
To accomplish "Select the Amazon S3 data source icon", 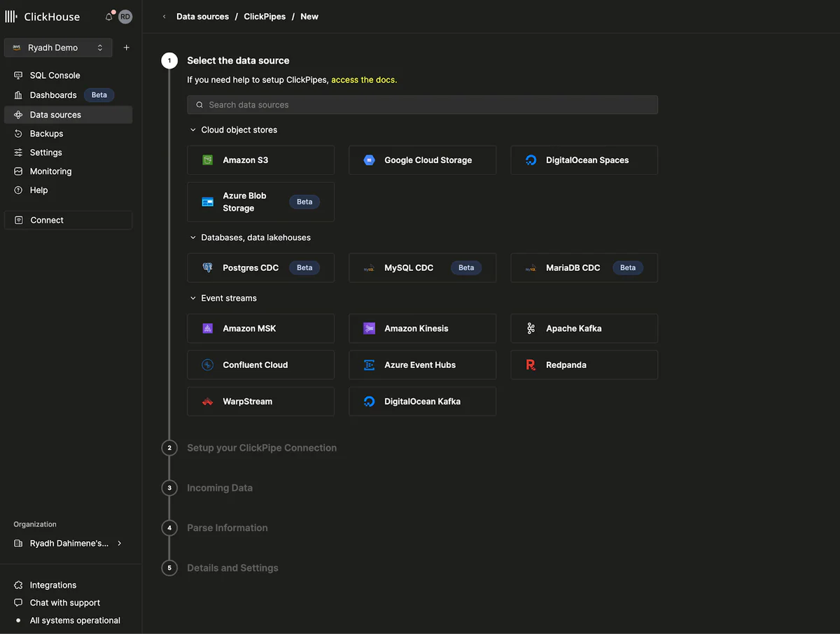I will click(x=206, y=160).
